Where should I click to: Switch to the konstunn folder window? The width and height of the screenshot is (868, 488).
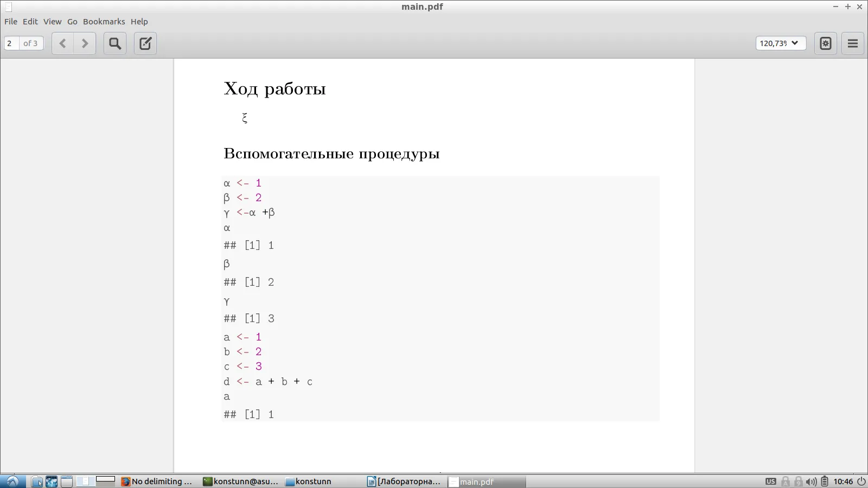click(309, 481)
